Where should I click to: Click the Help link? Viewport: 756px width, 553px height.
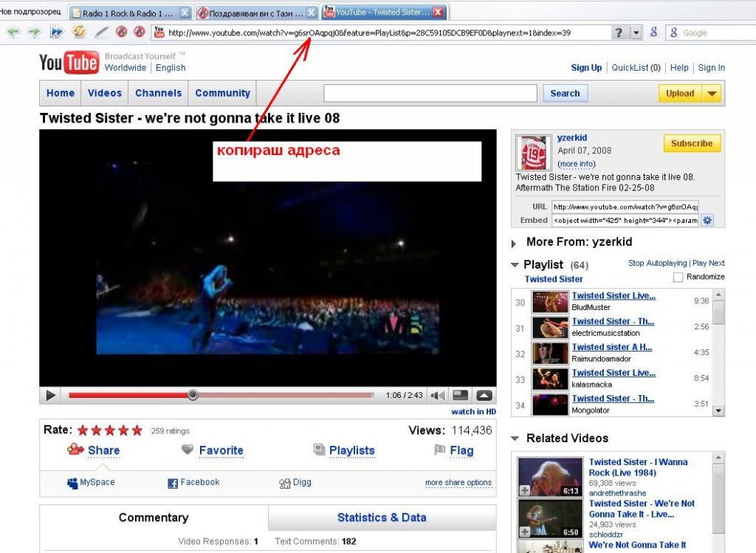point(679,67)
